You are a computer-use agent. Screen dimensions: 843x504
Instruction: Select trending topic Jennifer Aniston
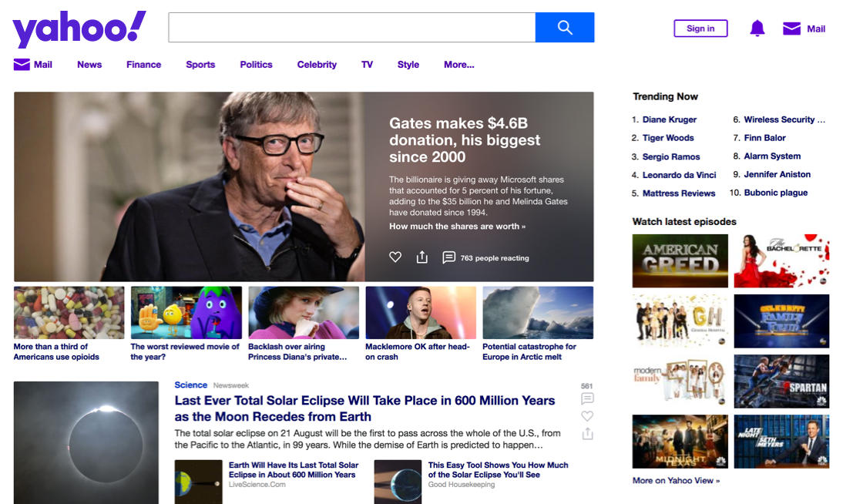coord(777,174)
